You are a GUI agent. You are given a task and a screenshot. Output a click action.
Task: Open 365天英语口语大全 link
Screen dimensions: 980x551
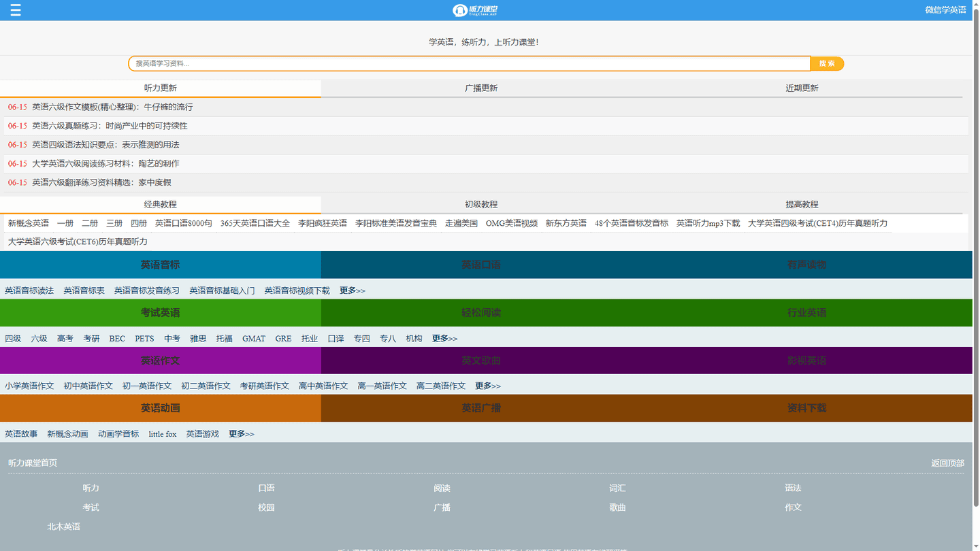click(x=255, y=223)
